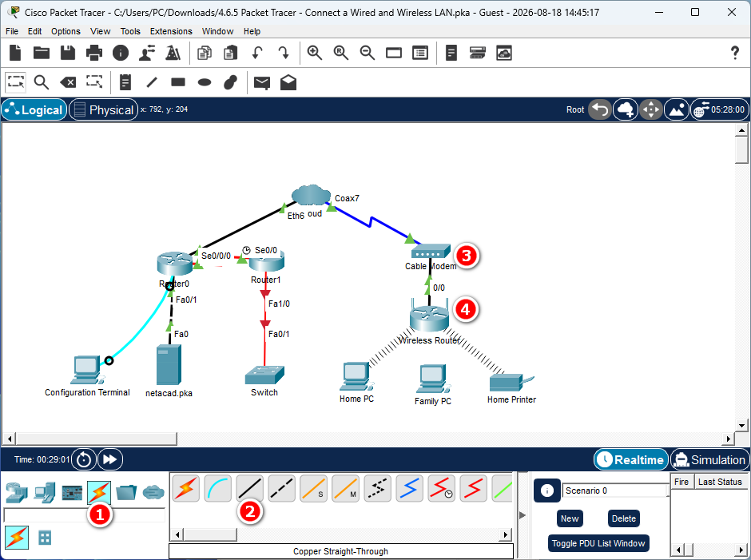Open the Network Information icon

(121, 53)
